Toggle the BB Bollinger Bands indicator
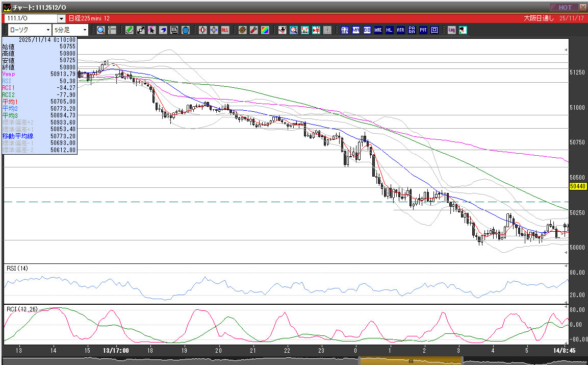This screenshot has width=588, height=365. [367, 30]
